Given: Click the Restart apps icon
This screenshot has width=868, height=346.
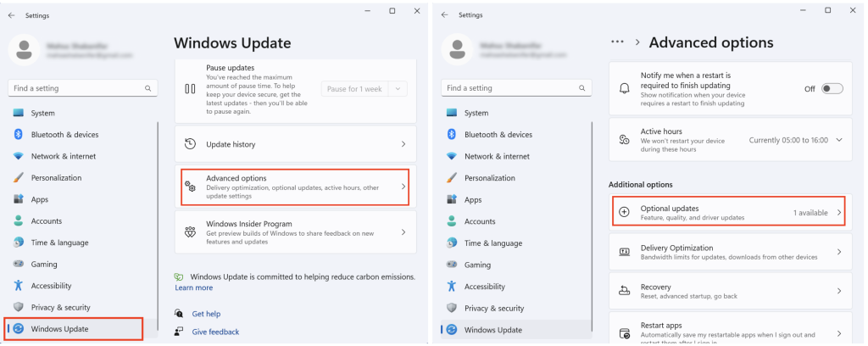Looking at the screenshot, I should [x=625, y=333].
